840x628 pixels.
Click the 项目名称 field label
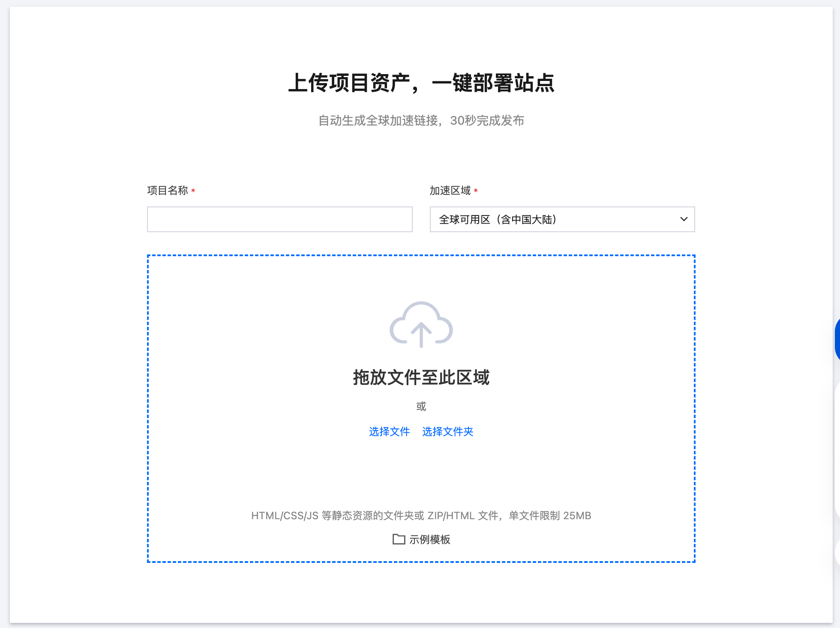click(168, 191)
